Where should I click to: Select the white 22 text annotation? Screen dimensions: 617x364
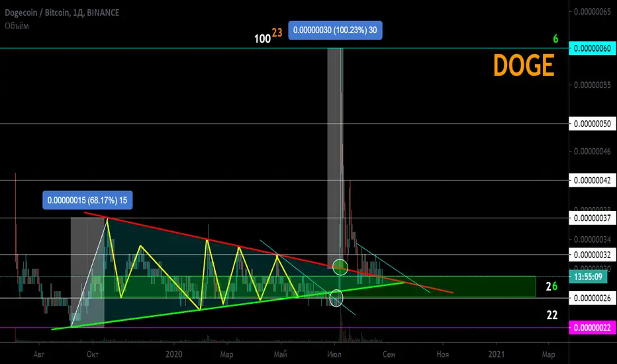(x=551, y=315)
